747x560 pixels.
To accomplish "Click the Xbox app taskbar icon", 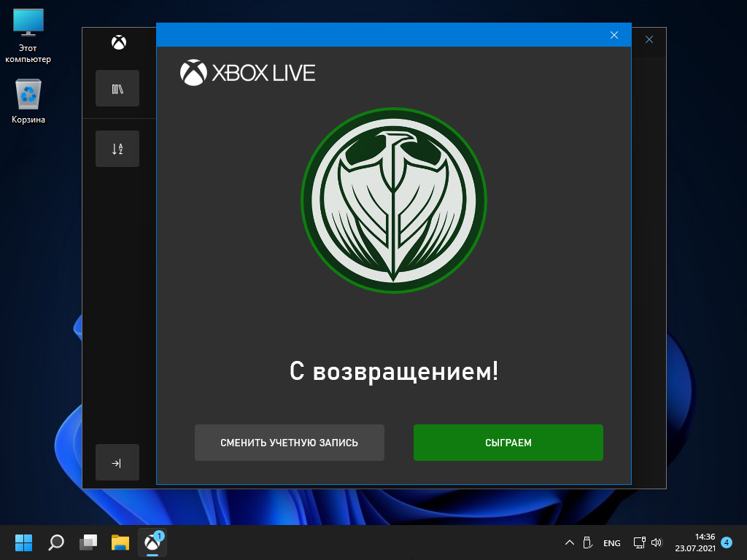I will (x=152, y=542).
